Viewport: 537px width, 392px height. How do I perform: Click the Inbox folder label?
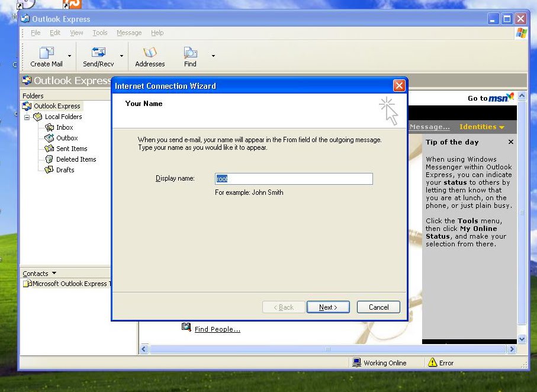pos(65,127)
